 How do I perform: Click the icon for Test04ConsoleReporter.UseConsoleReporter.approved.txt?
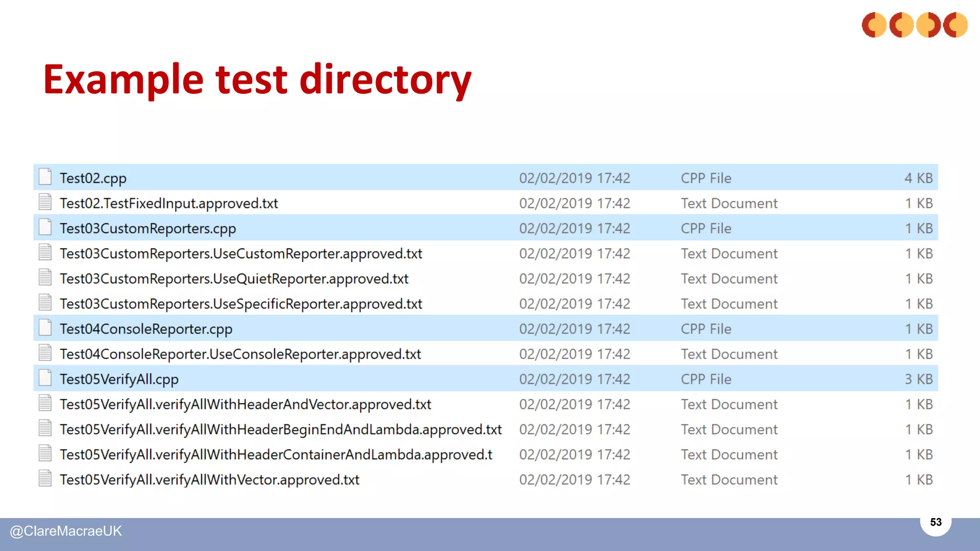point(45,353)
